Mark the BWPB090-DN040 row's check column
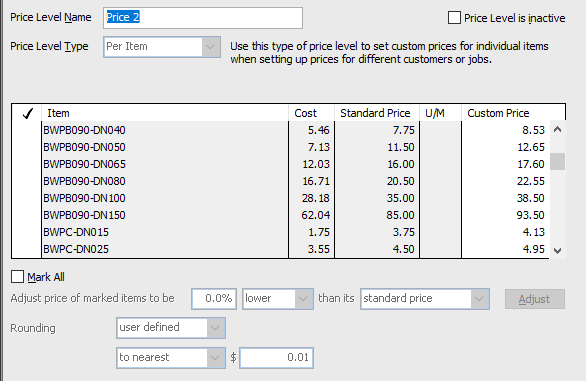 tap(27, 130)
